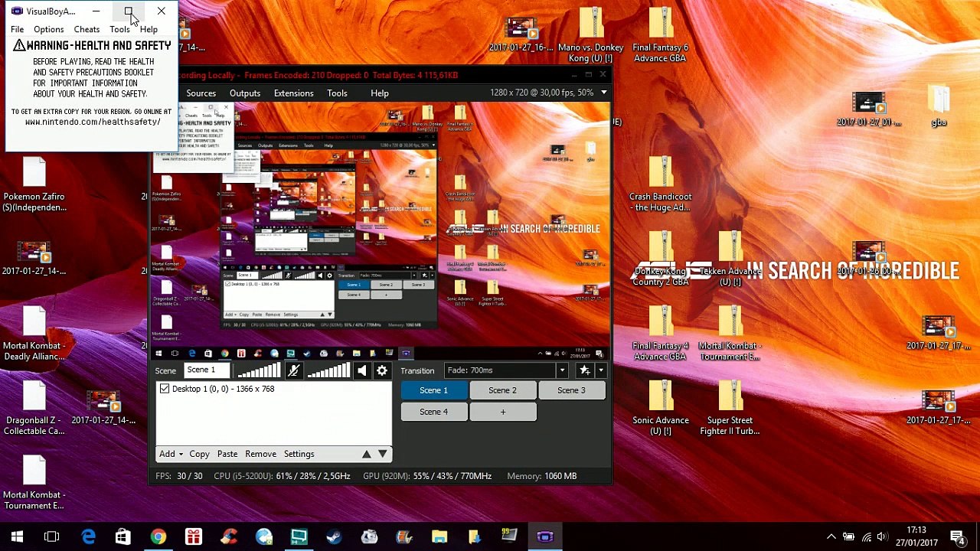Click the add favorite transition star icon
This screenshot has height=551, width=980.
click(585, 370)
